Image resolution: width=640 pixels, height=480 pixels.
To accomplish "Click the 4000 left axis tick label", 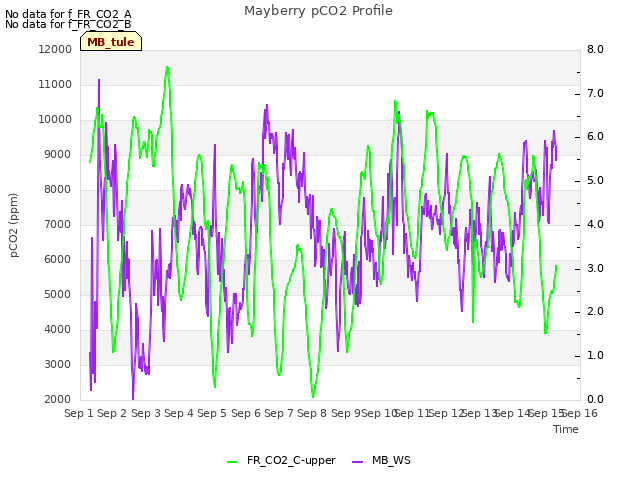I will pyautogui.click(x=58, y=330).
